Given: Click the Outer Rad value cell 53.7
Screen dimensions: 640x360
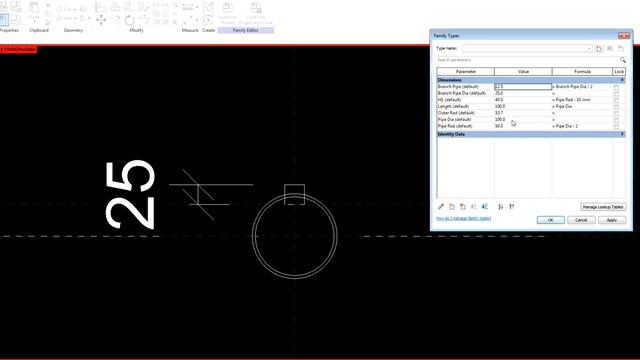Looking at the screenshot, I should point(523,113).
